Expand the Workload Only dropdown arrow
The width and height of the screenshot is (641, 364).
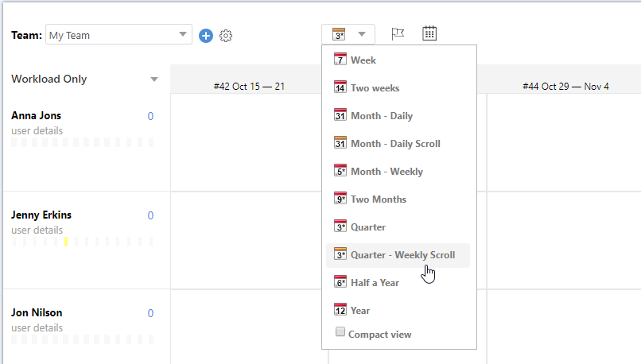point(154,79)
